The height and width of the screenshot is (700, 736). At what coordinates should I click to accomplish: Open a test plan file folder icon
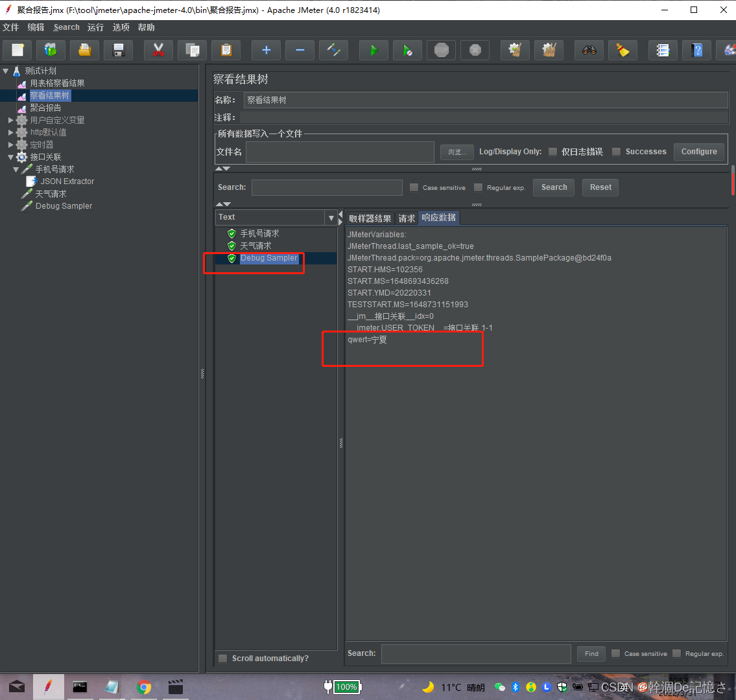pos(84,50)
